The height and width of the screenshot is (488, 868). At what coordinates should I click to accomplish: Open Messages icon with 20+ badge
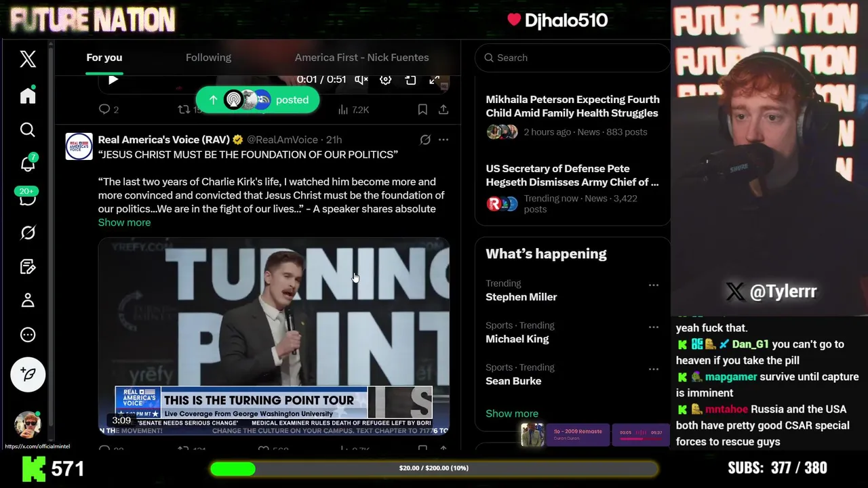(x=28, y=198)
